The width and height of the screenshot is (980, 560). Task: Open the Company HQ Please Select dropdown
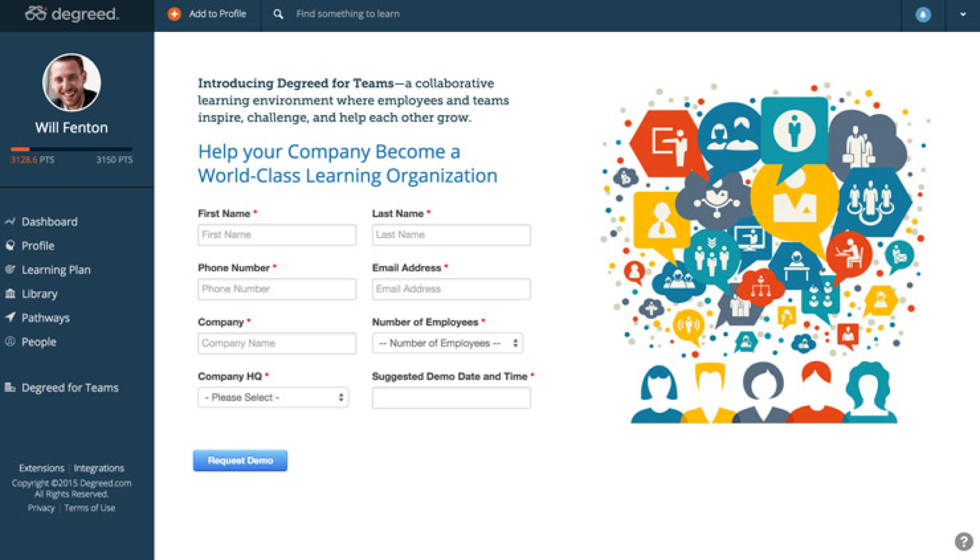(x=273, y=397)
